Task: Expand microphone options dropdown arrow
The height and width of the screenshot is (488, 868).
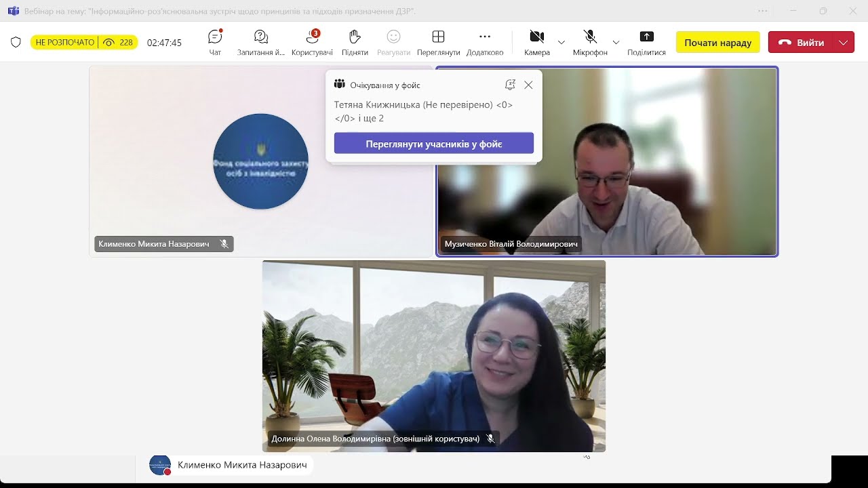Action: coord(616,42)
